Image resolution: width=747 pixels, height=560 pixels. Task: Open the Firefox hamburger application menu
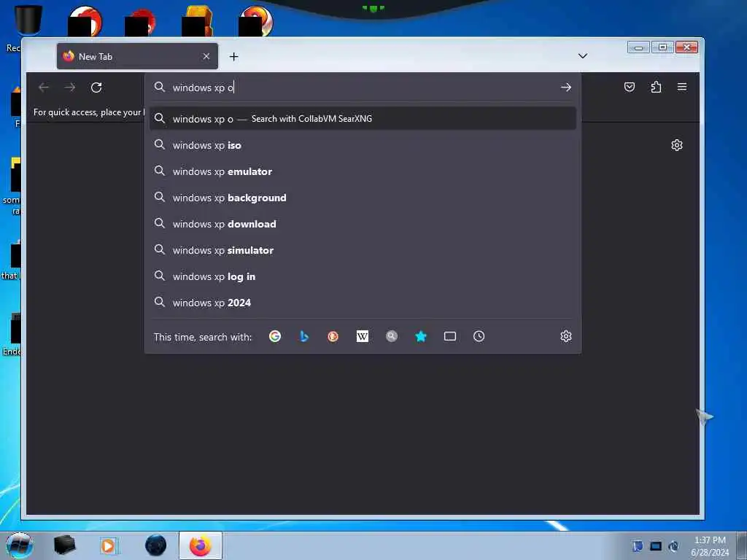tap(682, 87)
